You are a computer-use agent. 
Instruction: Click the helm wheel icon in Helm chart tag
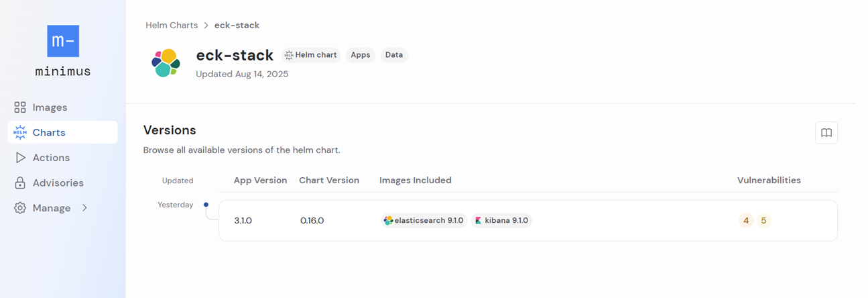[x=289, y=55]
